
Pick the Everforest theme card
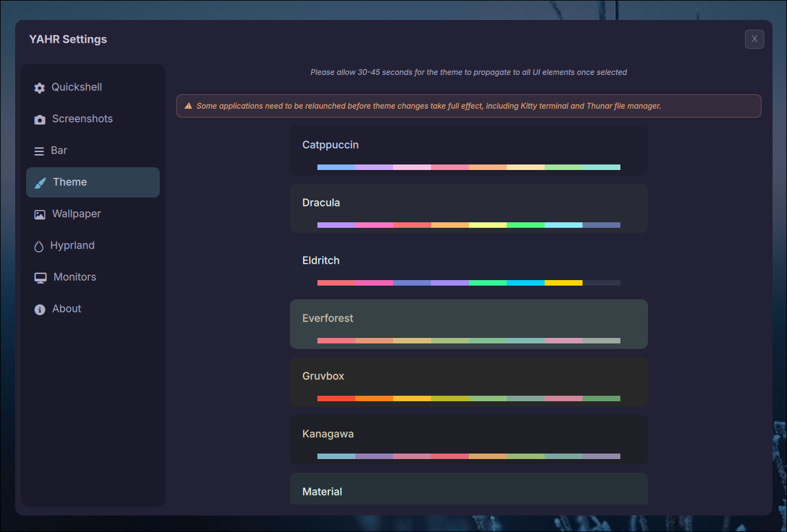(468, 324)
